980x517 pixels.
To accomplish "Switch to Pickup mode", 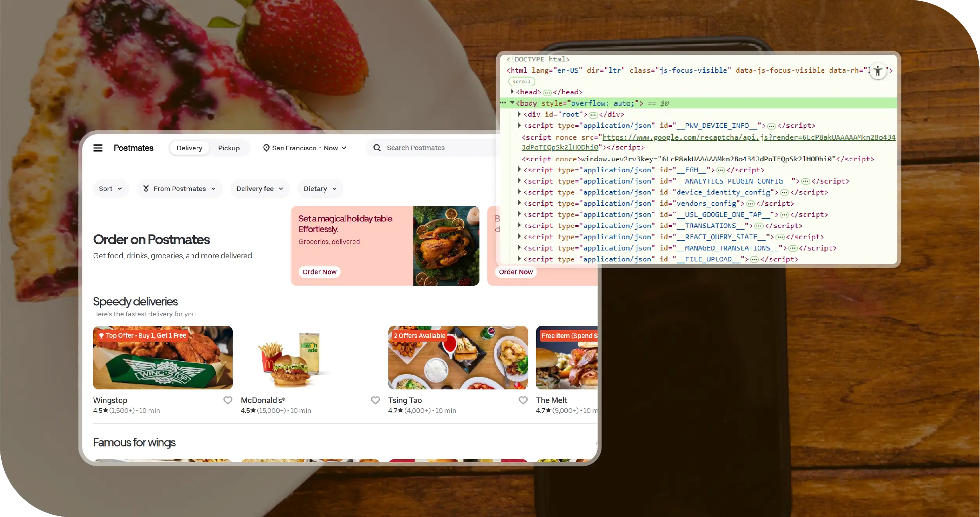I will [x=229, y=148].
